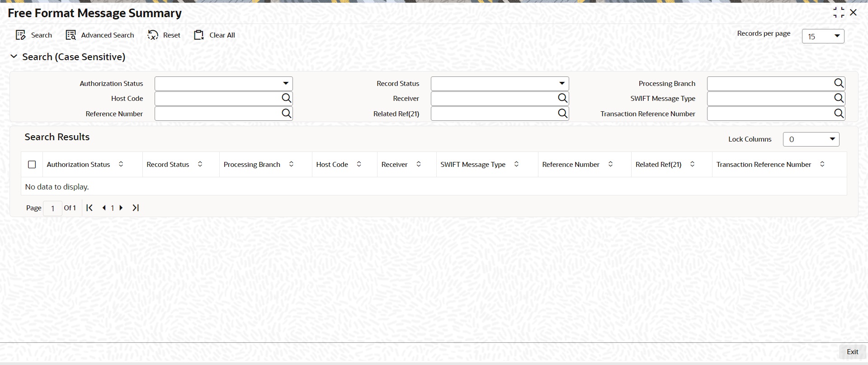Image resolution: width=868 pixels, height=365 pixels.
Task: Open the Lock Columns dropdown
Action: pyautogui.click(x=811, y=139)
